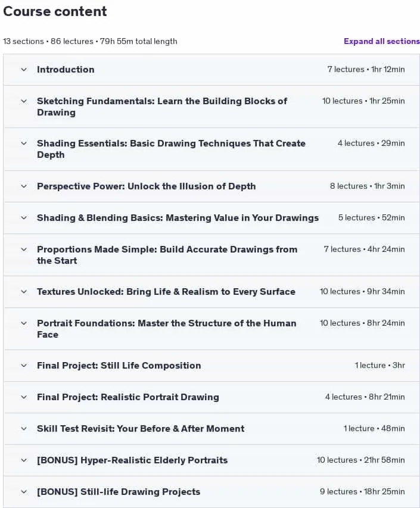420x508 pixels.
Task: Expand Shading & Blending Basics chevron
Action: click(x=24, y=218)
